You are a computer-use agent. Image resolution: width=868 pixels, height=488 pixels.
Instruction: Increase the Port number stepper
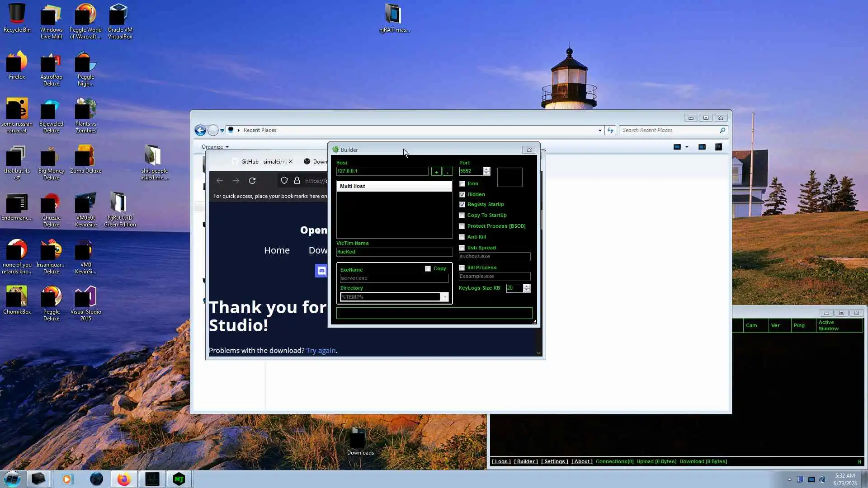(x=486, y=169)
